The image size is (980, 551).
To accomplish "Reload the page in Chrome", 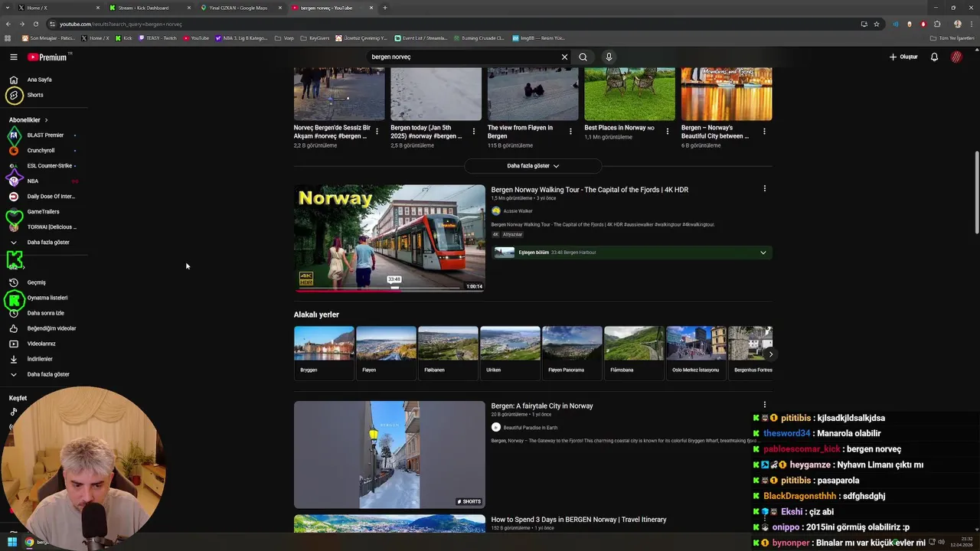I will 35,24.
